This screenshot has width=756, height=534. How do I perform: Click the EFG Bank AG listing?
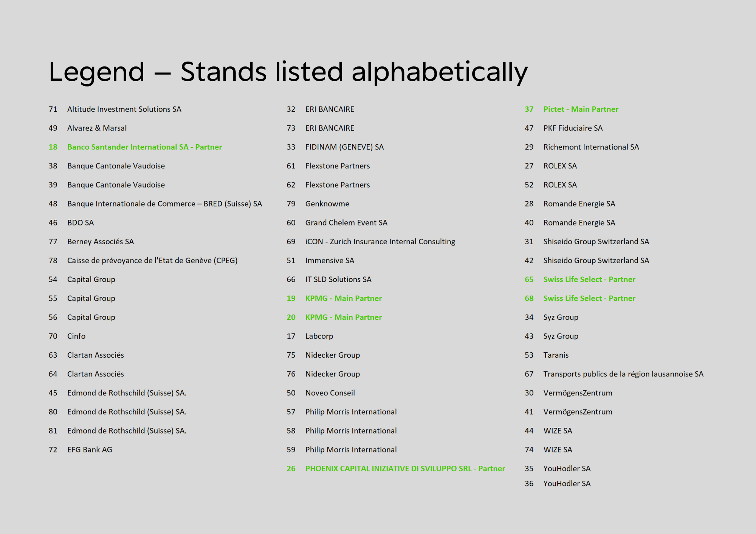pos(90,449)
